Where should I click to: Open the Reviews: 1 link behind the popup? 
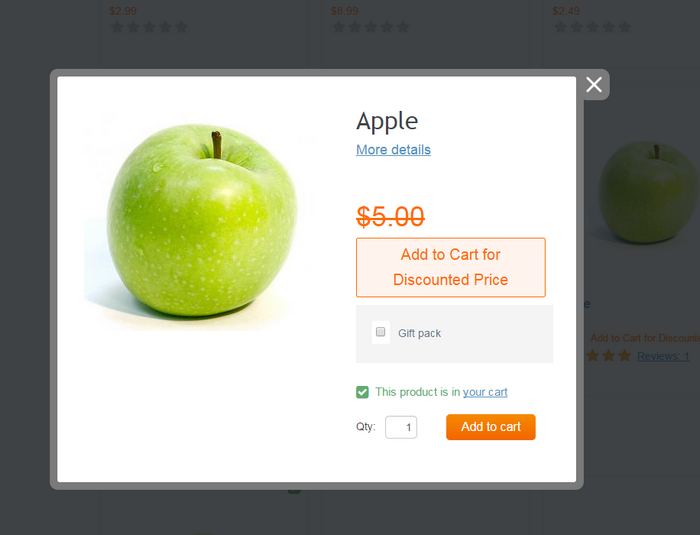click(x=663, y=356)
